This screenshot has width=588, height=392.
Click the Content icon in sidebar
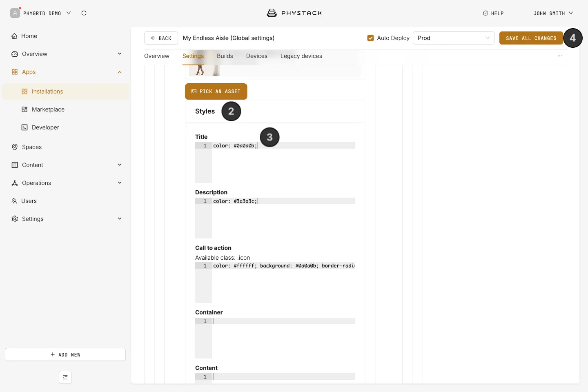[x=15, y=165]
